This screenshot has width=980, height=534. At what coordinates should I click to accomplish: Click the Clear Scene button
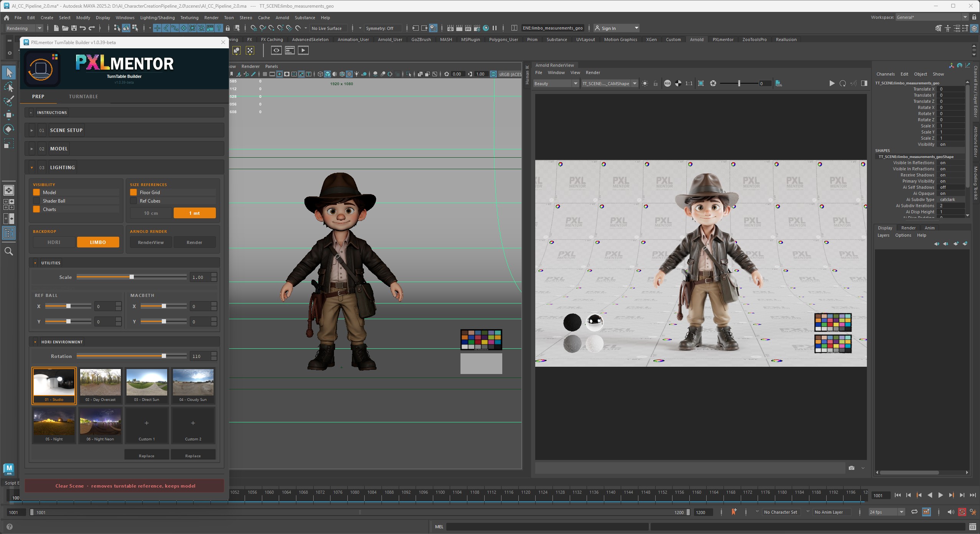click(x=124, y=486)
